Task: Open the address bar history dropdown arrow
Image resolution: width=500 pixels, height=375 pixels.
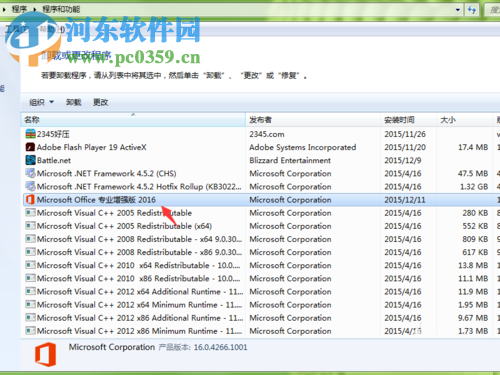Action: pos(458,10)
